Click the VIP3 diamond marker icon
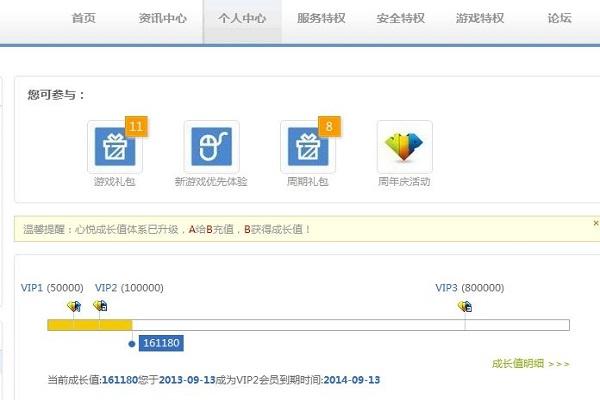 coord(465,306)
